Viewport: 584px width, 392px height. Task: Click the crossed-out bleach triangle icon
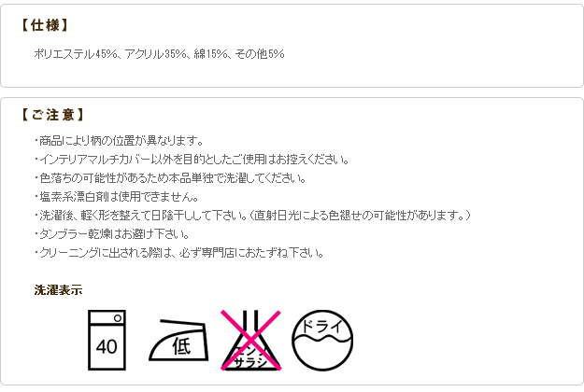(250, 341)
